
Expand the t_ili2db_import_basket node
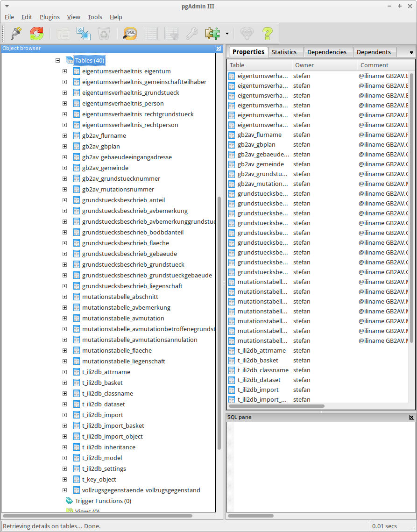coord(64,426)
